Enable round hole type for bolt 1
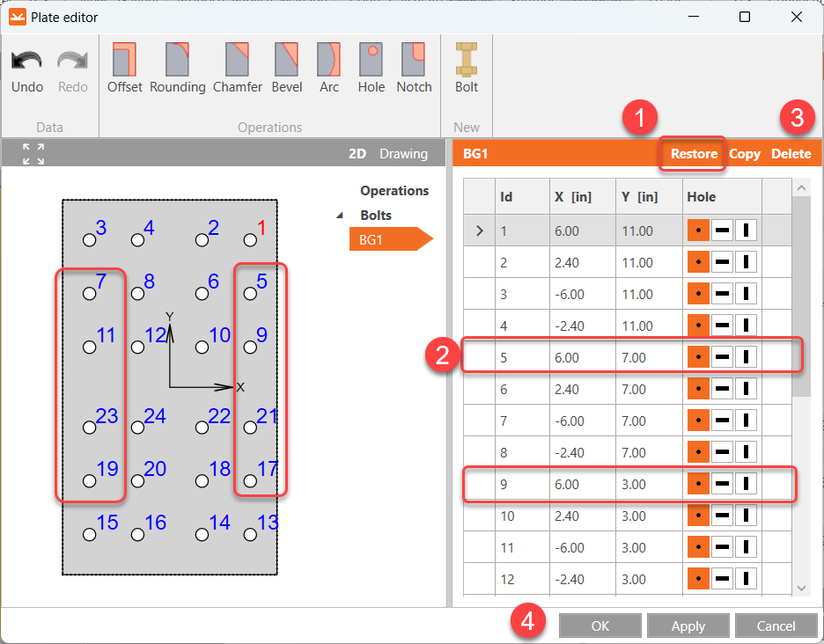The image size is (824, 644). [x=698, y=231]
